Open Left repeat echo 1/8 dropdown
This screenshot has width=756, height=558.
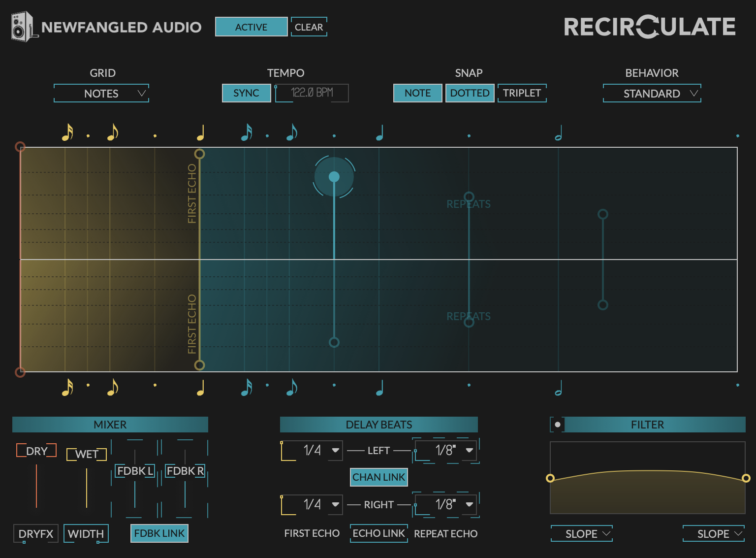[446, 451]
